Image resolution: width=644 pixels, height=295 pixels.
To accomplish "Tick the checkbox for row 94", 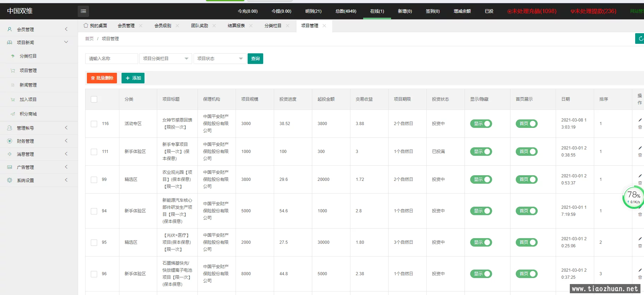I will (x=94, y=211).
